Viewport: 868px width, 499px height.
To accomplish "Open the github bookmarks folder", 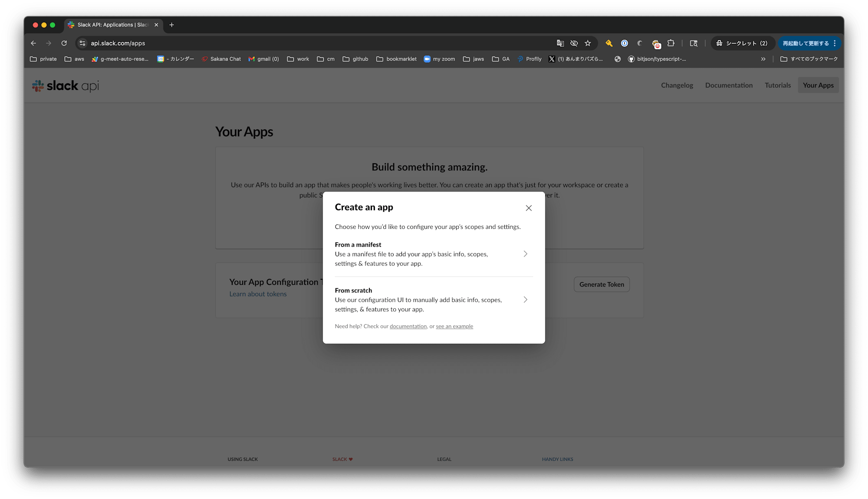I will point(355,59).
